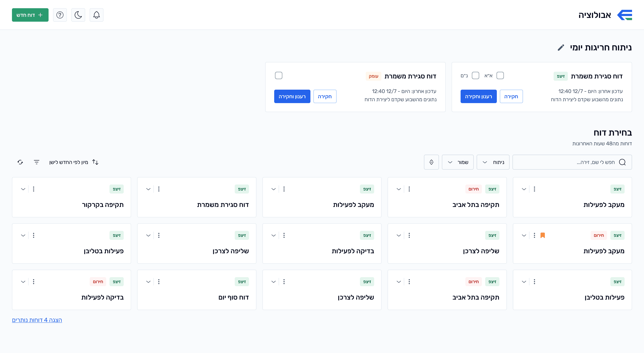Click the refresh icon in the sort toolbar
Viewport: 644px width, 353px height.
[x=20, y=162]
